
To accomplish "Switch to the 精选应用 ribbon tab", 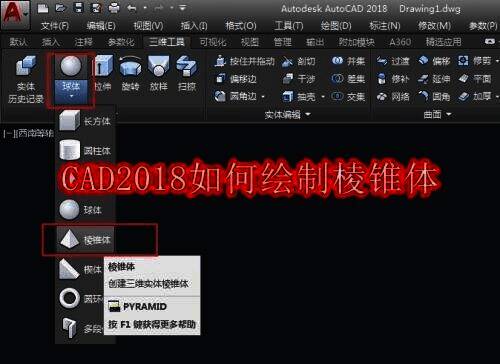I will tap(443, 42).
